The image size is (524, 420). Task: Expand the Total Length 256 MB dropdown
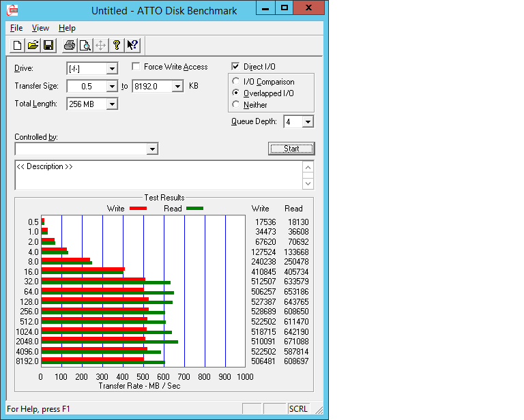tap(112, 104)
